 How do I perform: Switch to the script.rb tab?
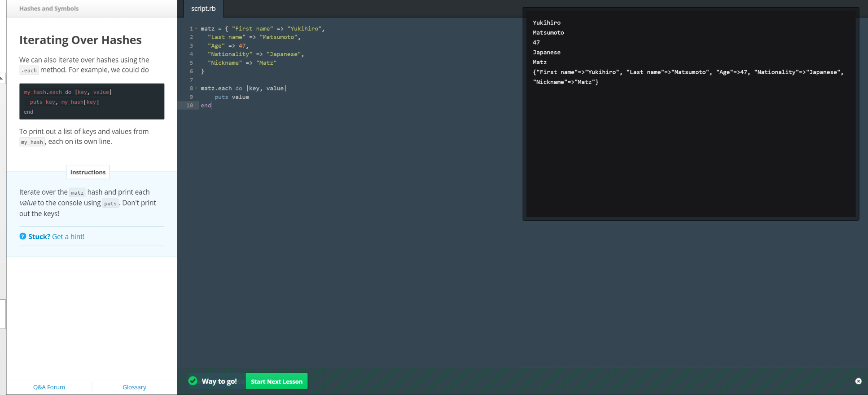click(203, 9)
